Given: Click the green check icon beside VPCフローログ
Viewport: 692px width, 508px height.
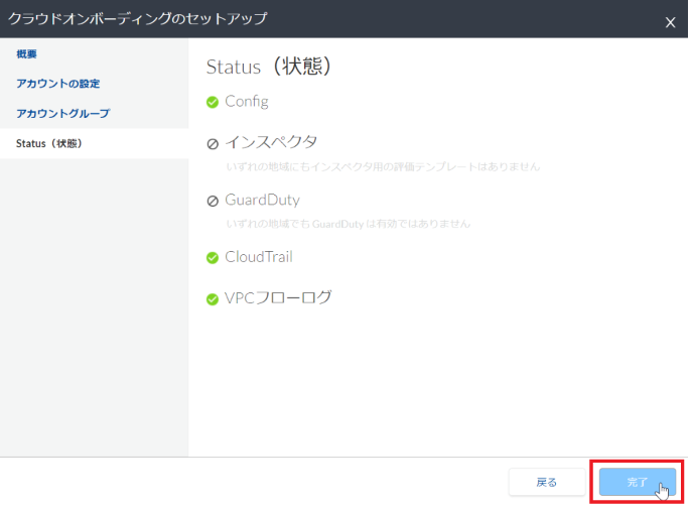Looking at the screenshot, I should click(x=212, y=299).
